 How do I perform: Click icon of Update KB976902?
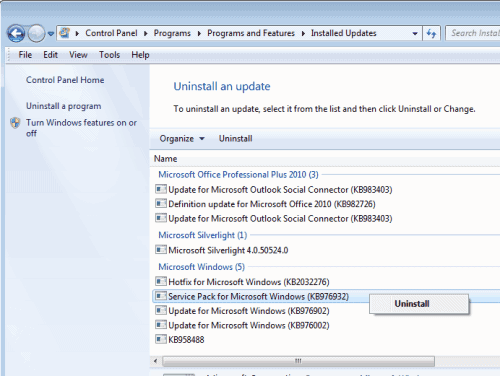click(161, 310)
